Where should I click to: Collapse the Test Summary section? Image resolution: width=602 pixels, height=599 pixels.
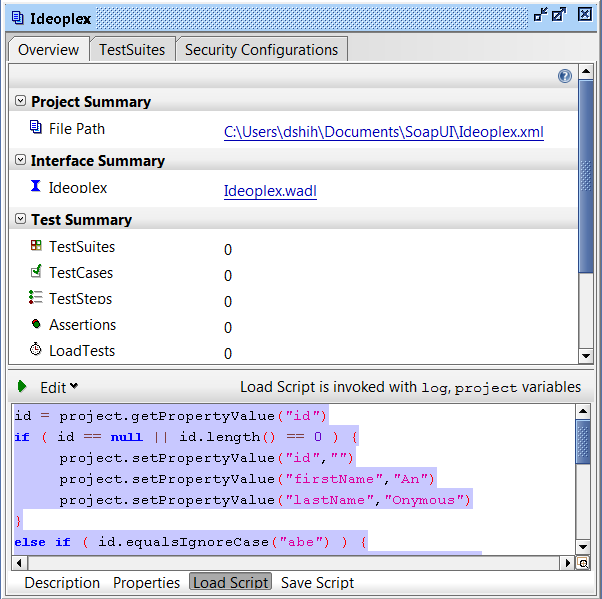click(x=20, y=219)
